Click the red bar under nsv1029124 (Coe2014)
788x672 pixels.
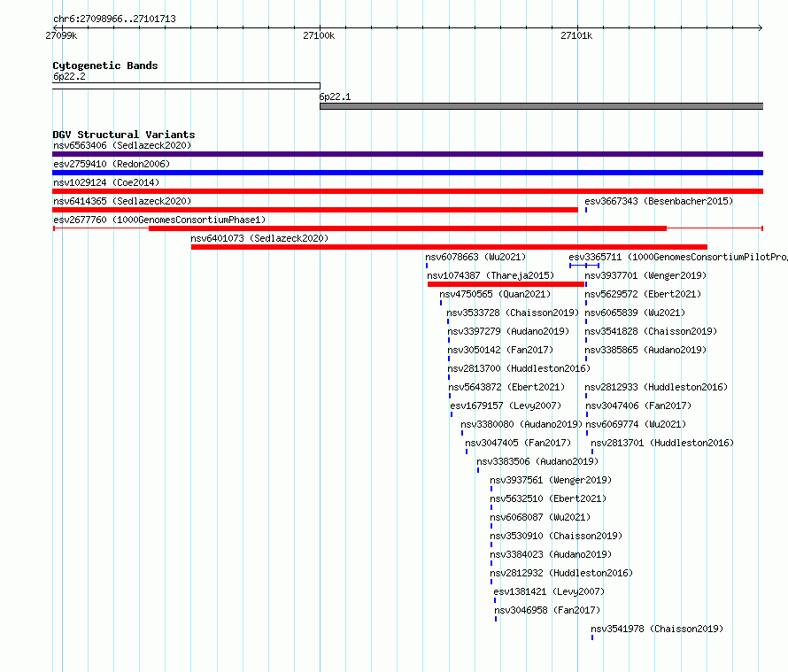(407, 191)
